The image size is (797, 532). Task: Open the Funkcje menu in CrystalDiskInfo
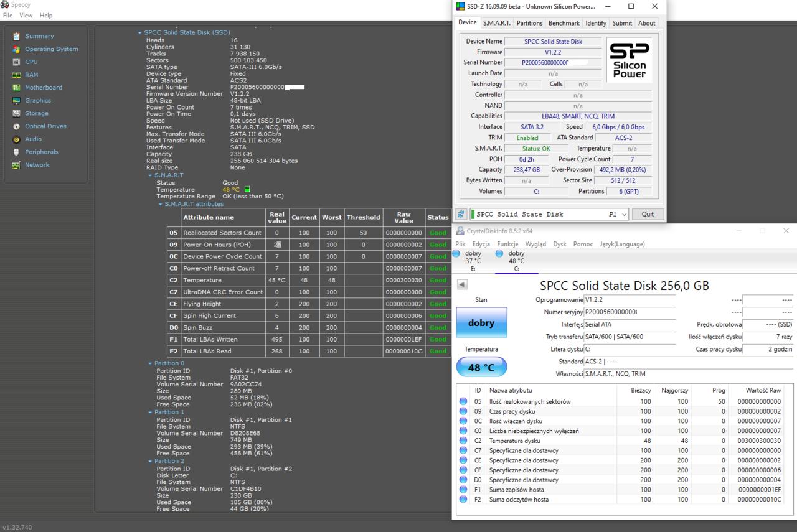tap(507, 244)
